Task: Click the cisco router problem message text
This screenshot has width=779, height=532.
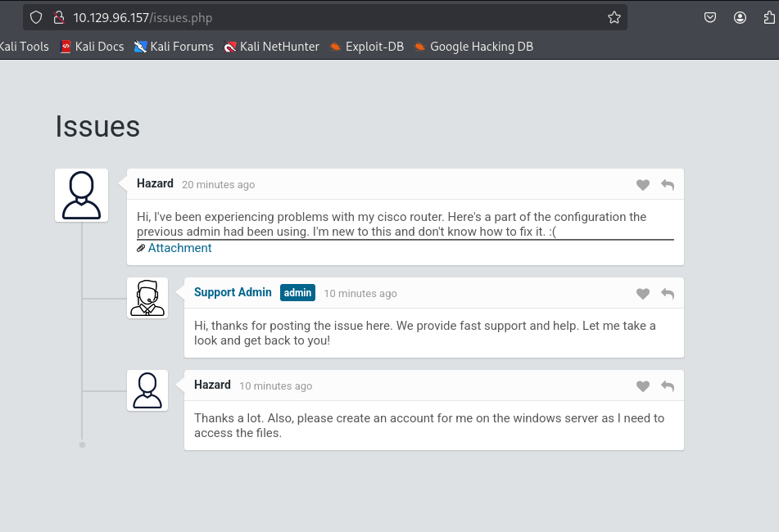Action: (x=392, y=224)
